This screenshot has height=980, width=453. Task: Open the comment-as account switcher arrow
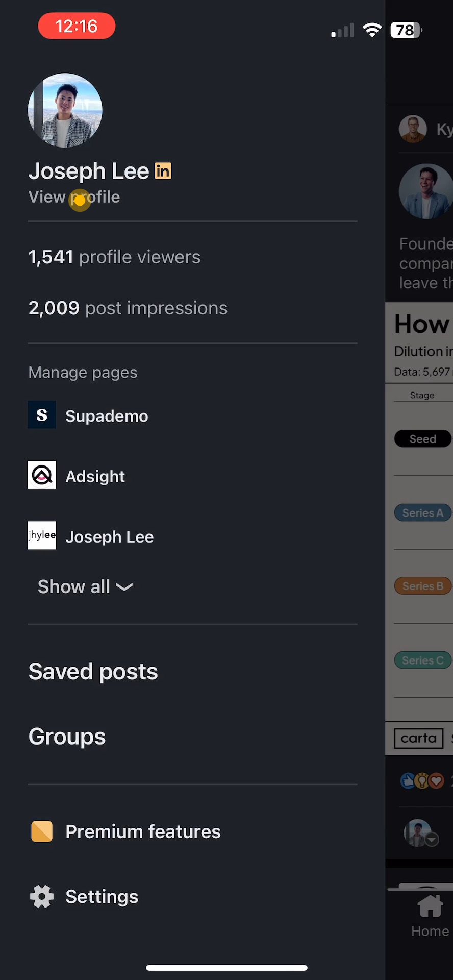(432, 839)
